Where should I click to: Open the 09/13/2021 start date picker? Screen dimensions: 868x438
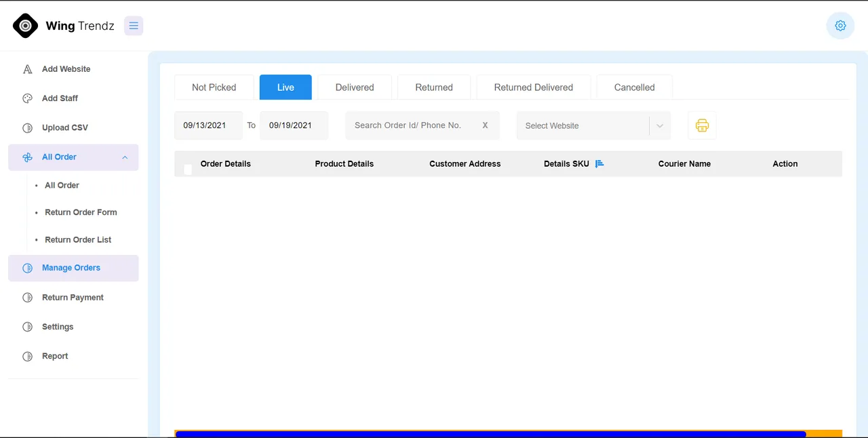pyautogui.click(x=208, y=125)
